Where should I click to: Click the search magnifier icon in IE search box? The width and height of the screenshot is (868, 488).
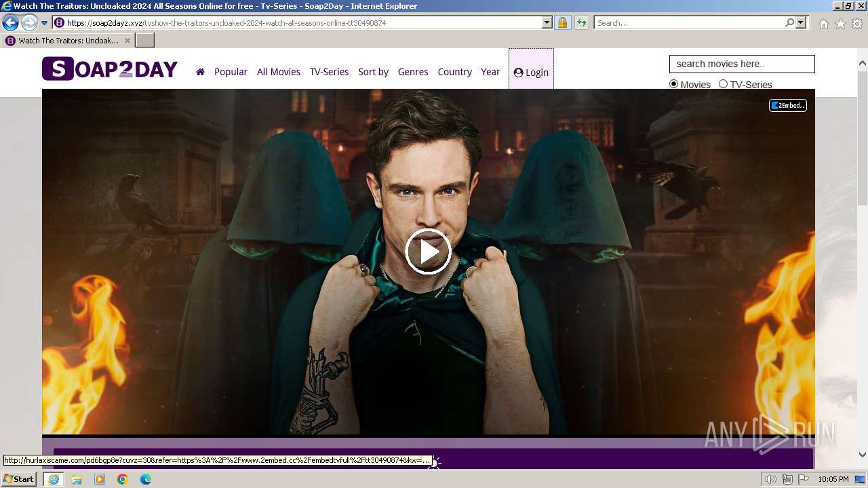[x=789, y=23]
